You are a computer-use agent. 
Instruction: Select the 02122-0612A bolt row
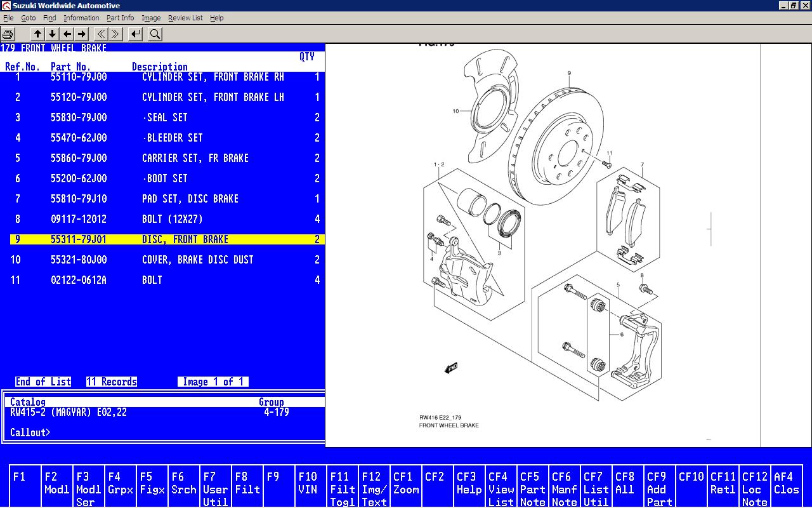pyautogui.click(x=167, y=280)
